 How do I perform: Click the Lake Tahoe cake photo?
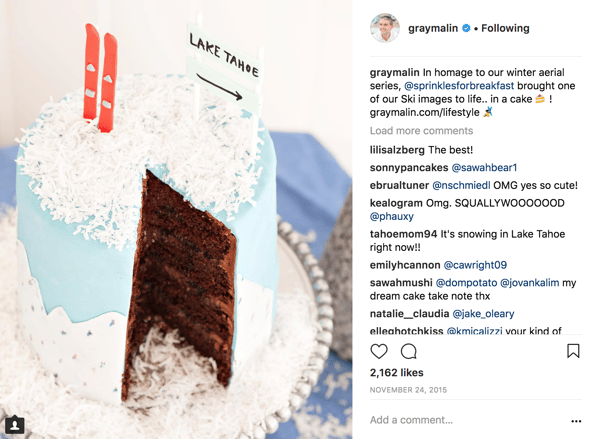176,219
